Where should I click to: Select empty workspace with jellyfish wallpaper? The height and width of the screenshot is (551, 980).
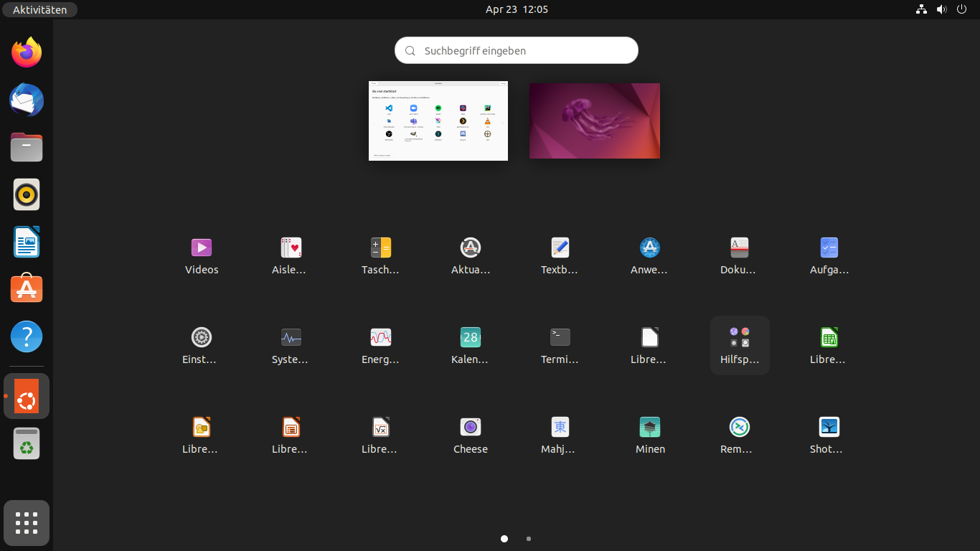(595, 121)
